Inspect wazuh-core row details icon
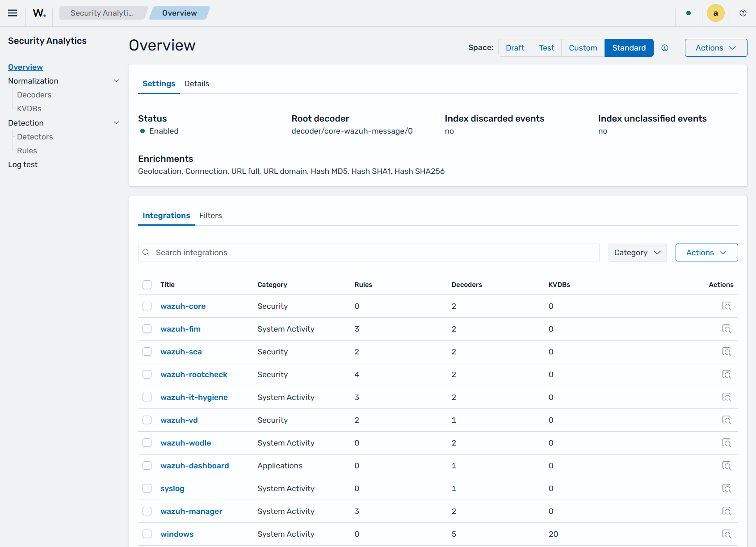 click(x=727, y=306)
